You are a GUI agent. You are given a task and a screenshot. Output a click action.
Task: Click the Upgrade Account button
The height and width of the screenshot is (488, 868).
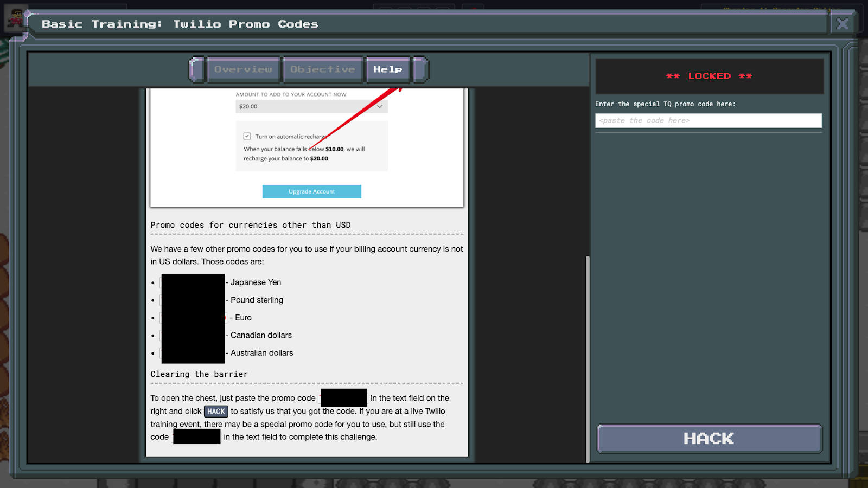click(x=311, y=191)
